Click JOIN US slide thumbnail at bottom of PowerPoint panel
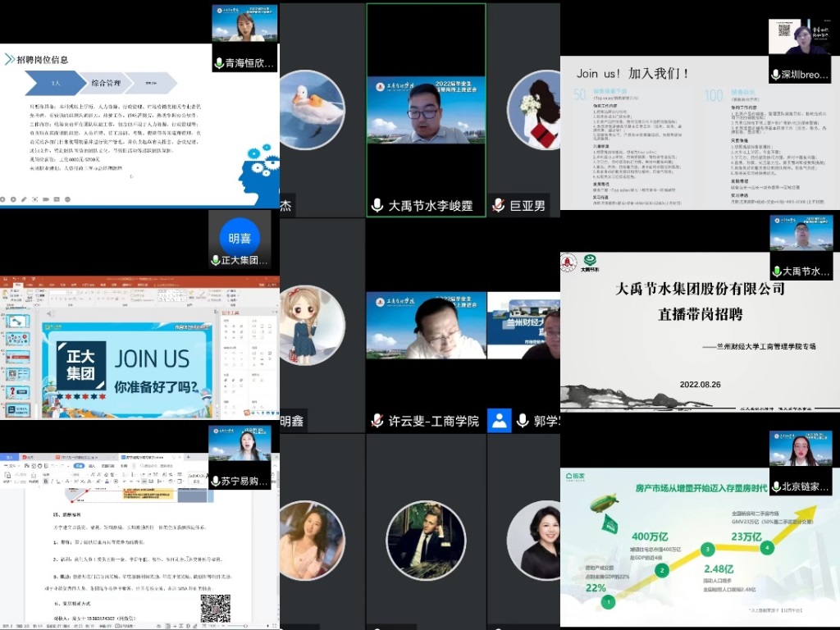840x630 pixels. pos(17,410)
